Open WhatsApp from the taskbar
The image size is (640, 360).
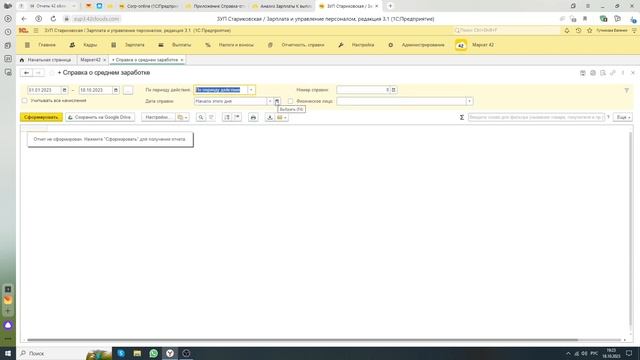tap(153, 353)
